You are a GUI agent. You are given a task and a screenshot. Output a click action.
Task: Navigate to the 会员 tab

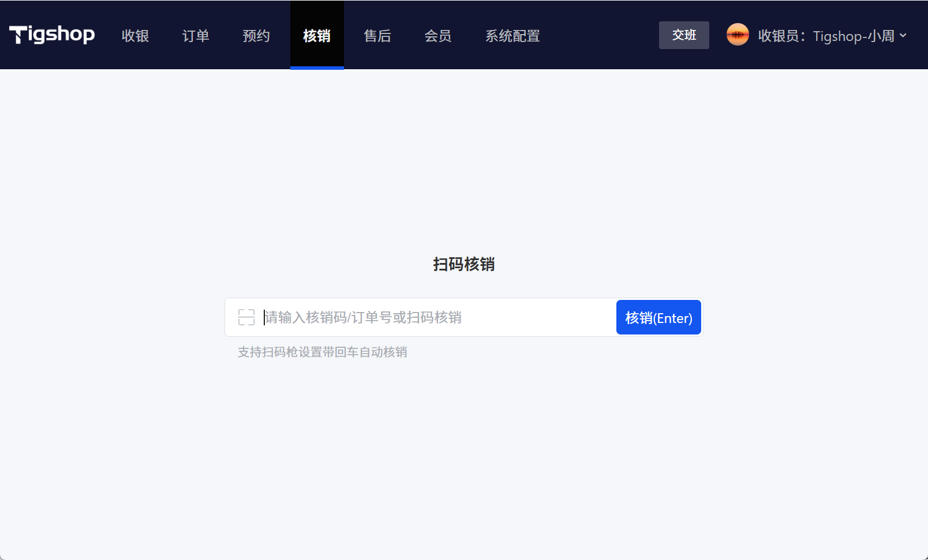438,36
